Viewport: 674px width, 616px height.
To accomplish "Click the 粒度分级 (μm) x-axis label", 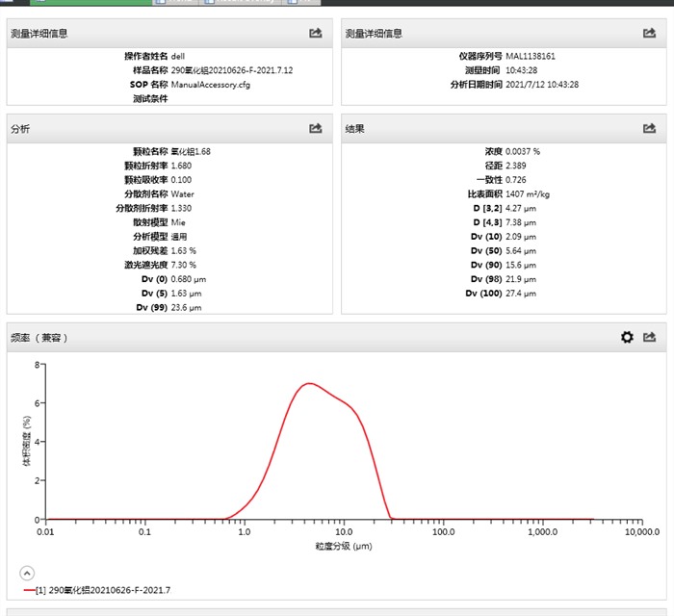I will point(343,547).
